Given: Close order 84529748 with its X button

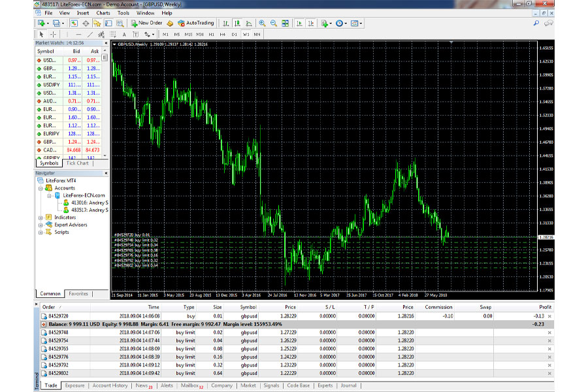Looking at the screenshot, I should point(549,333).
